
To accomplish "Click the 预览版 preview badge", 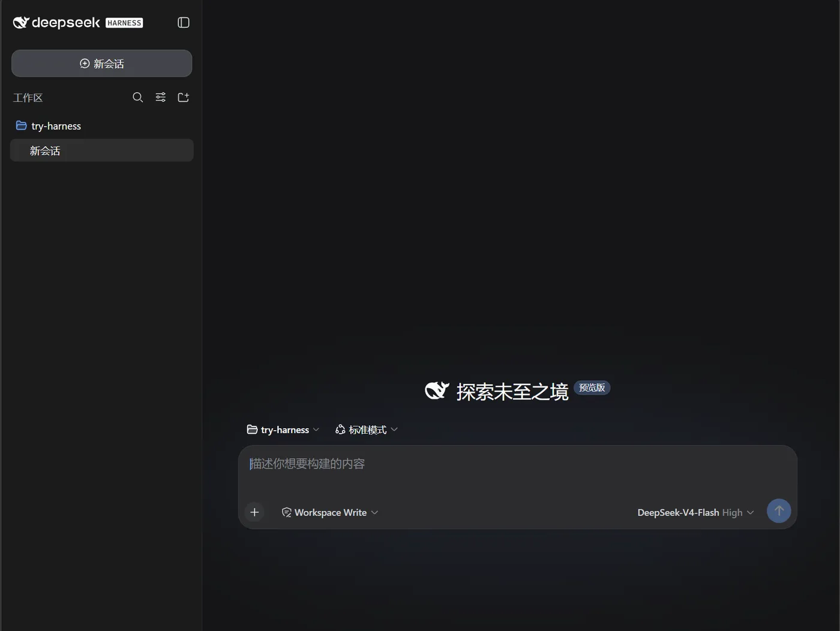I will click(592, 388).
